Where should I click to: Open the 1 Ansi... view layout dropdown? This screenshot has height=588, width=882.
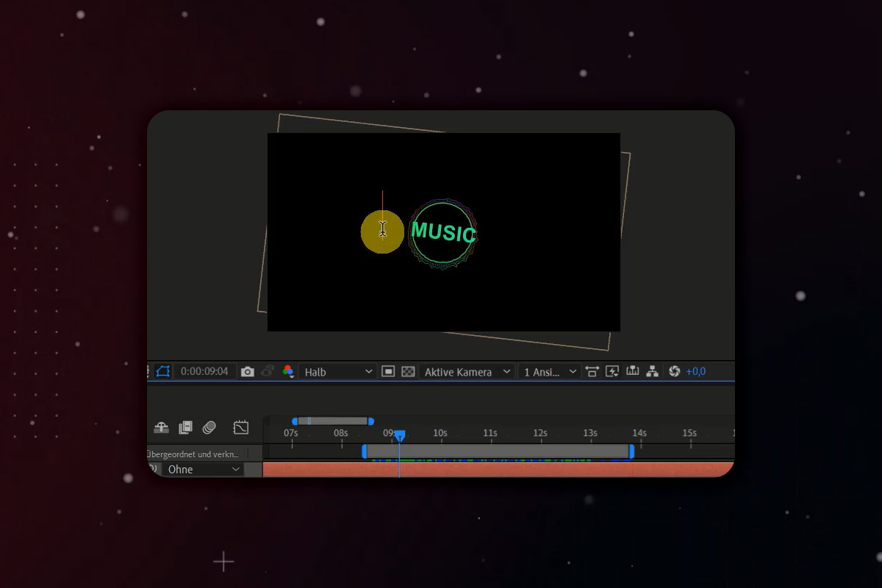[x=549, y=372]
